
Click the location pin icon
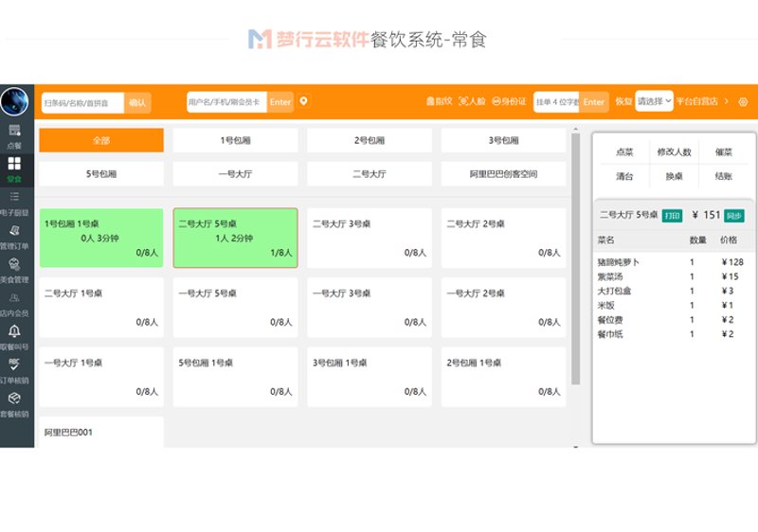pos(303,101)
